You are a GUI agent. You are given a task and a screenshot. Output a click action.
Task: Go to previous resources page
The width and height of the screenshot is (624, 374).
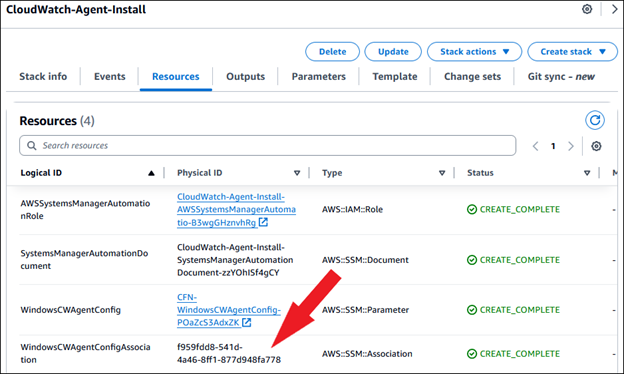point(536,146)
